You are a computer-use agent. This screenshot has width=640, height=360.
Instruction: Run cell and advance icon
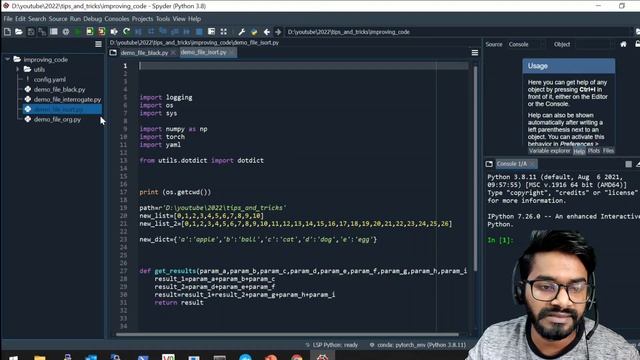click(x=102, y=32)
